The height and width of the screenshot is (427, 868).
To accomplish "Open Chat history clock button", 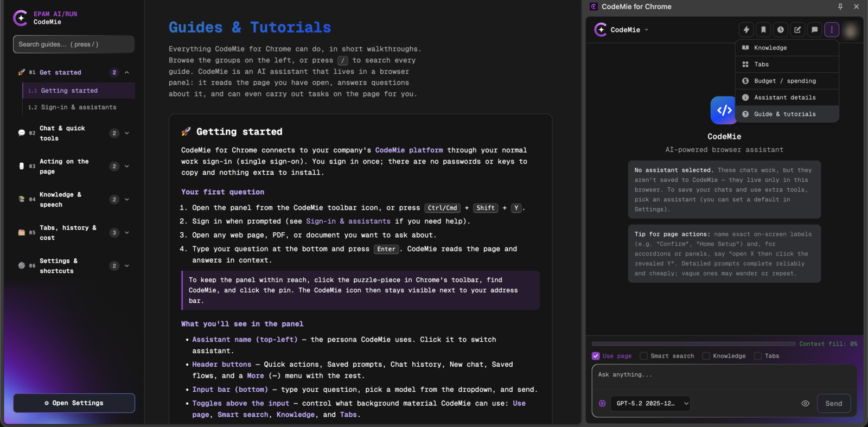I will [781, 30].
